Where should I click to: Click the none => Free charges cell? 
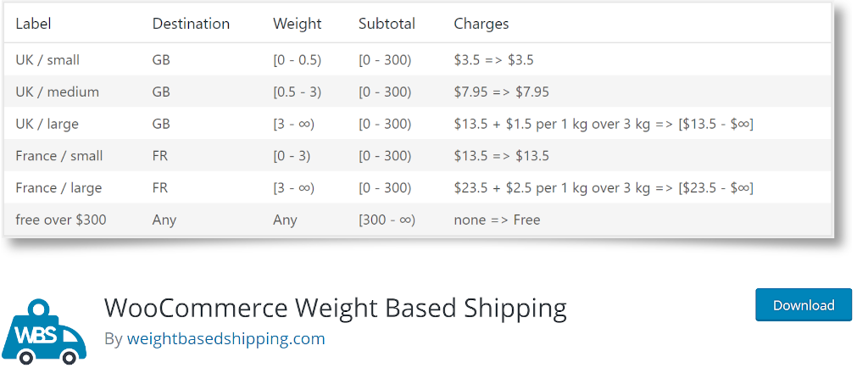497,220
